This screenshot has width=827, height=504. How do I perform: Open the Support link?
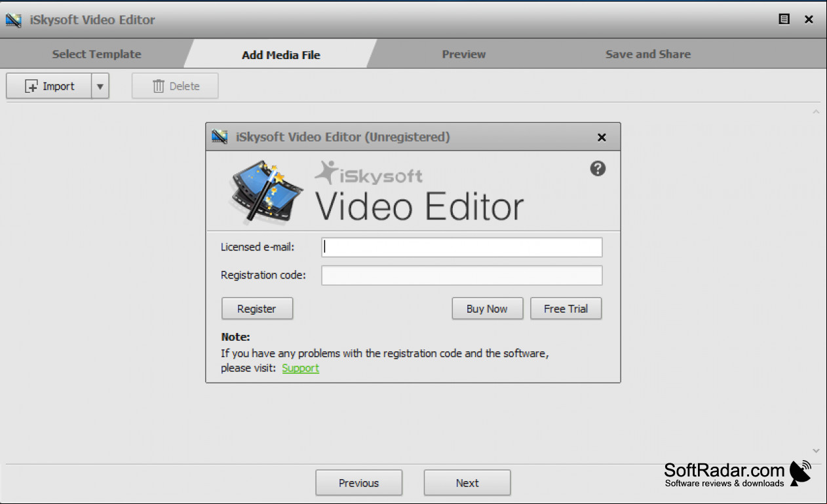(300, 368)
